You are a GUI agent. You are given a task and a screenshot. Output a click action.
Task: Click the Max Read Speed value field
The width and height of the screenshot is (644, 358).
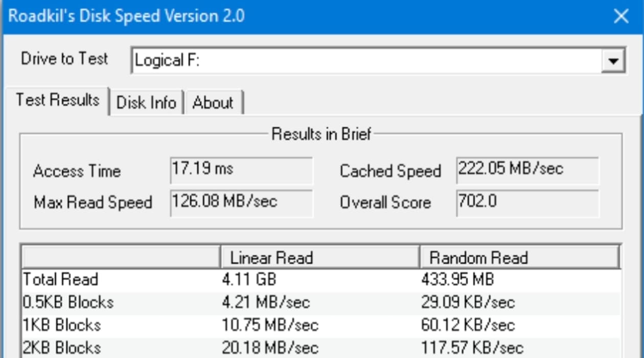241,203
